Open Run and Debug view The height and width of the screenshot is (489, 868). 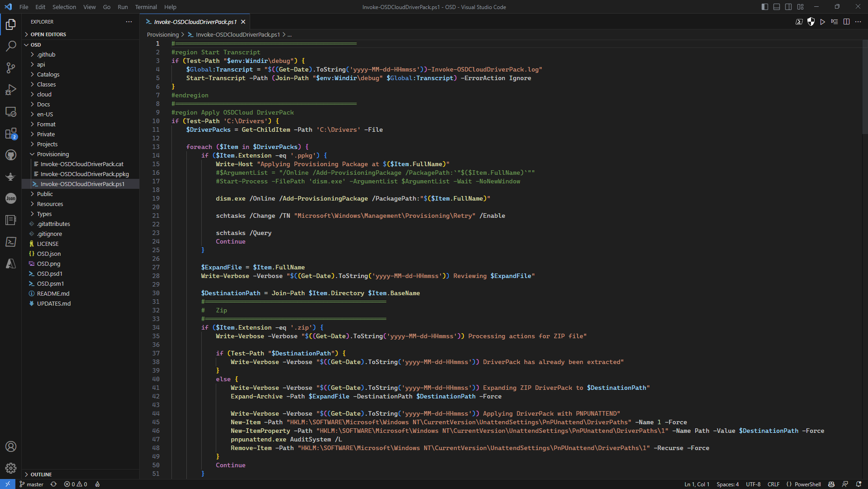point(11,90)
